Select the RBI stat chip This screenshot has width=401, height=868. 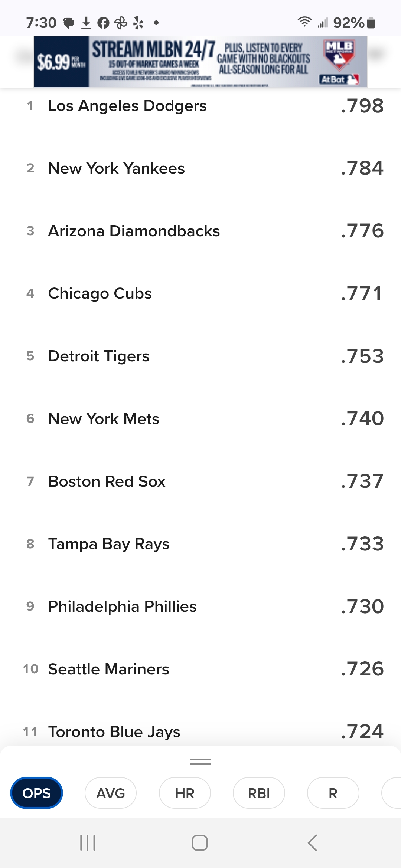[x=259, y=793]
